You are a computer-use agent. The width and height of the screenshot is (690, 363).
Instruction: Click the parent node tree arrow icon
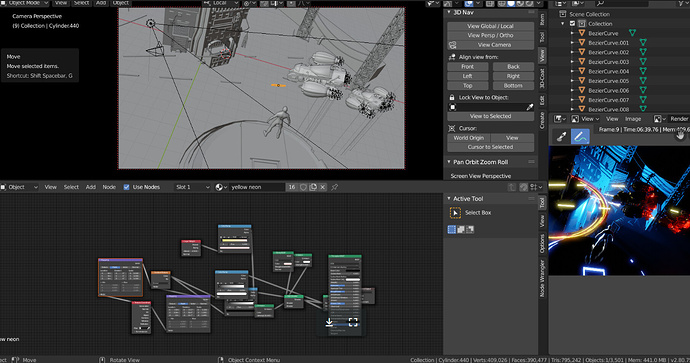(512, 187)
